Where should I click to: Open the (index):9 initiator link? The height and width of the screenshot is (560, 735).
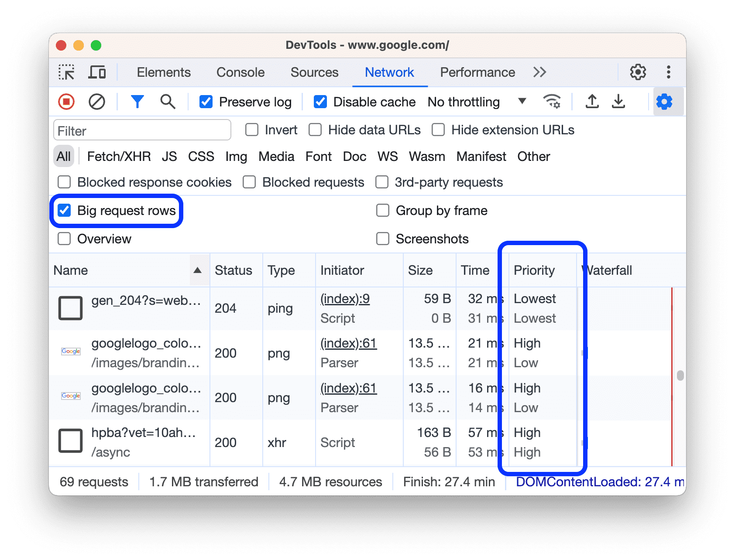click(x=344, y=298)
